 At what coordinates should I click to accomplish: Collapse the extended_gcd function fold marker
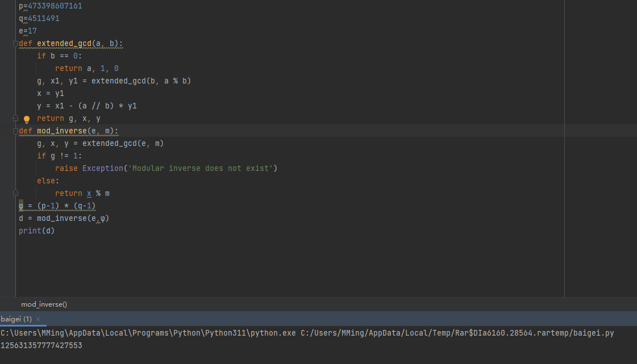(16, 44)
